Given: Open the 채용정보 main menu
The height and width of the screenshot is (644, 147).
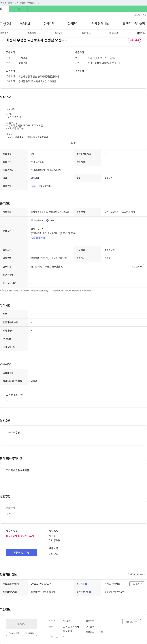Looking at the screenshot, I should tap(25, 24).
